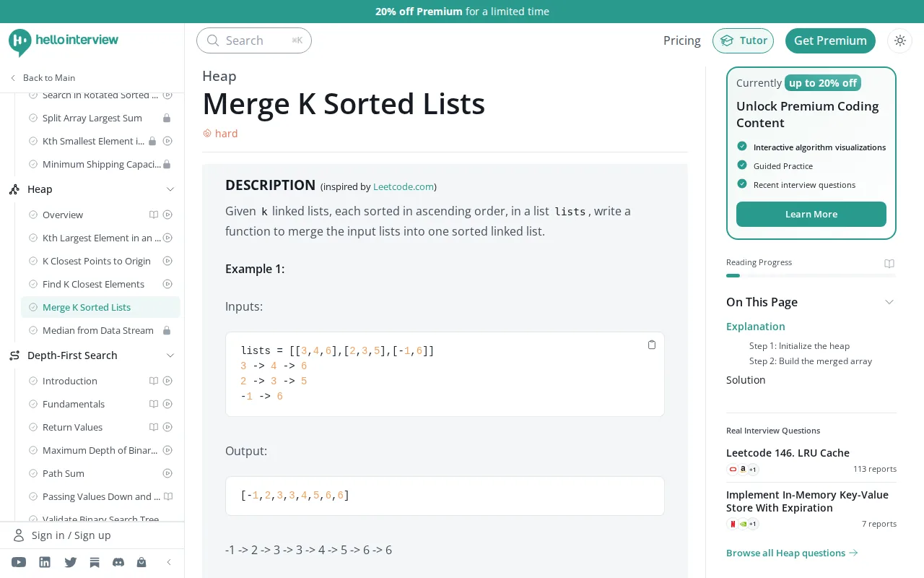Collapse the On This Page panel

pyautogui.click(x=889, y=302)
